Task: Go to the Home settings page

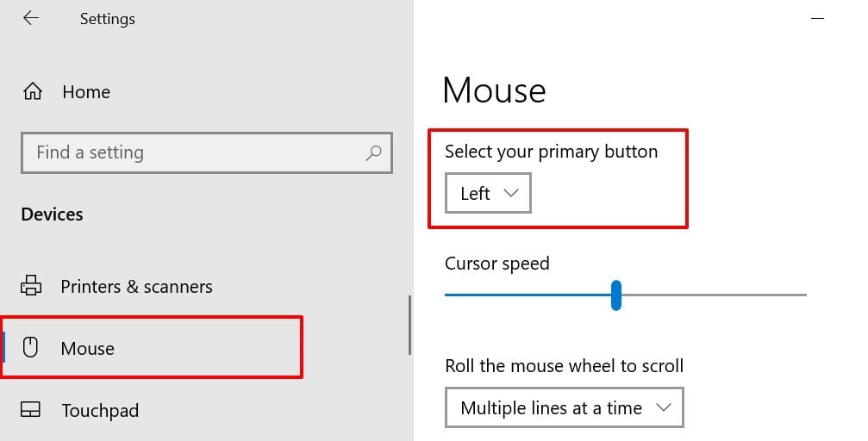Action: tap(86, 91)
